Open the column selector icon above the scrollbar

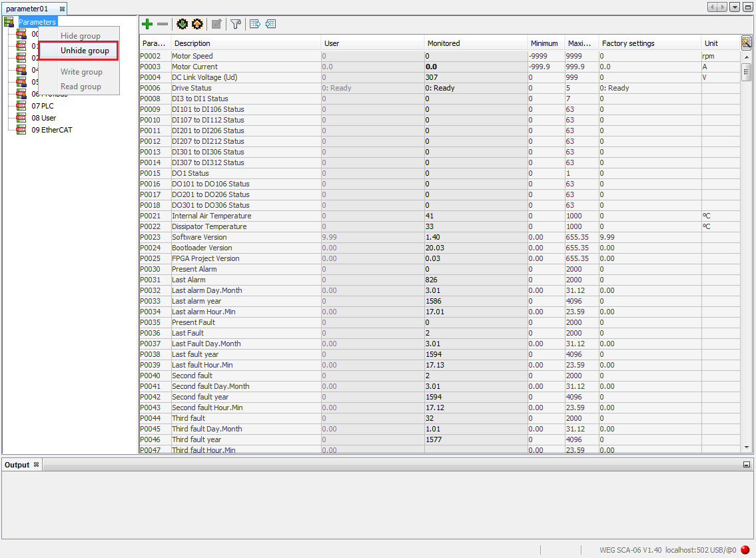[747, 43]
